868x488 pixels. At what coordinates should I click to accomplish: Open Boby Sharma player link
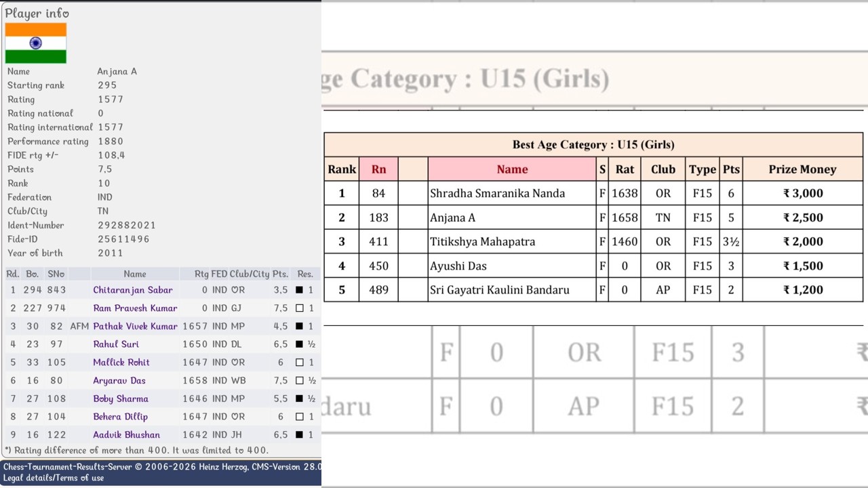coord(121,399)
